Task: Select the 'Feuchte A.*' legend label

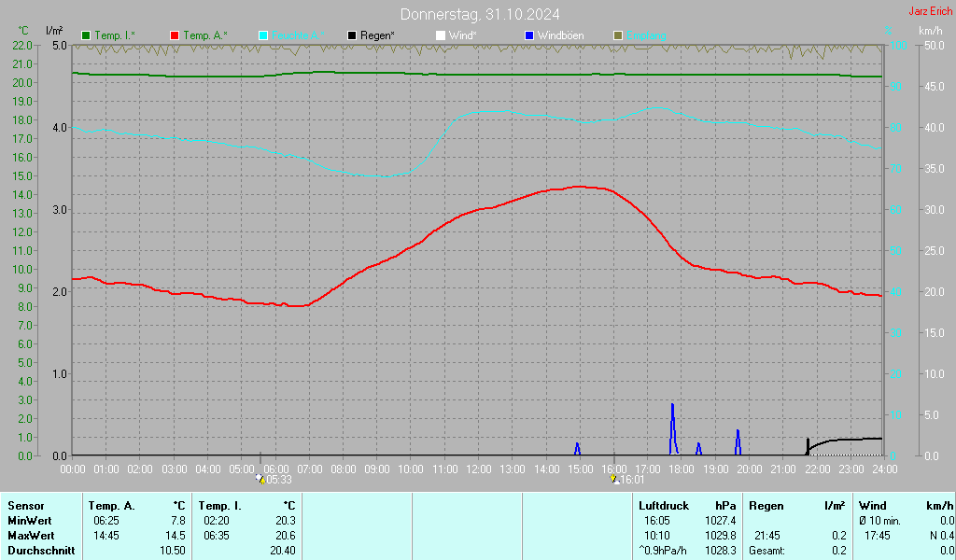Action: pyautogui.click(x=298, y=35)
